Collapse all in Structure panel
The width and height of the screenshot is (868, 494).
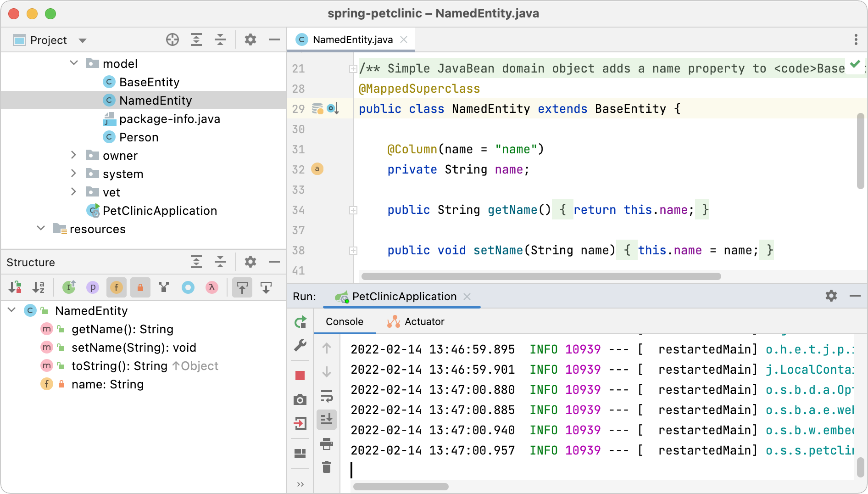[220, 262]
